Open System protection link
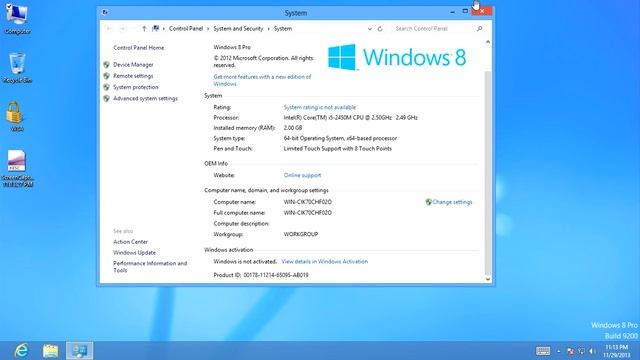The height and width of the screenshot is (360, 640). [x=136, y=87]
